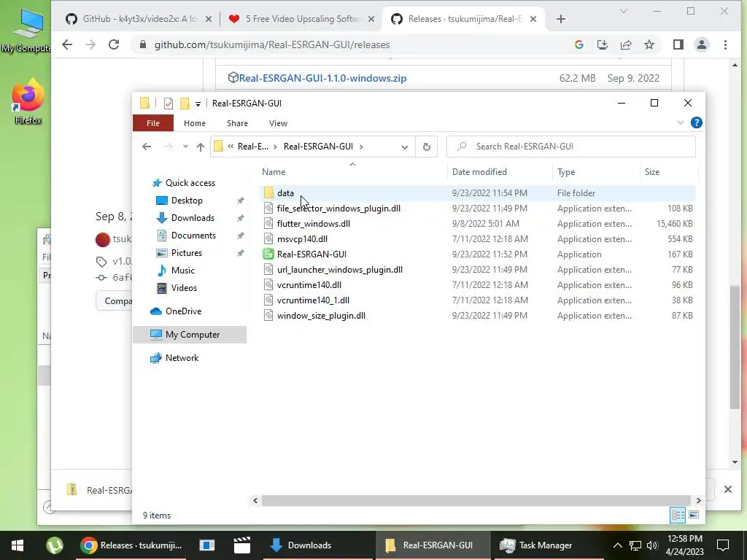
Task: Select url_launcher_windows_plugin.dll file name
Action: point(340,270)
